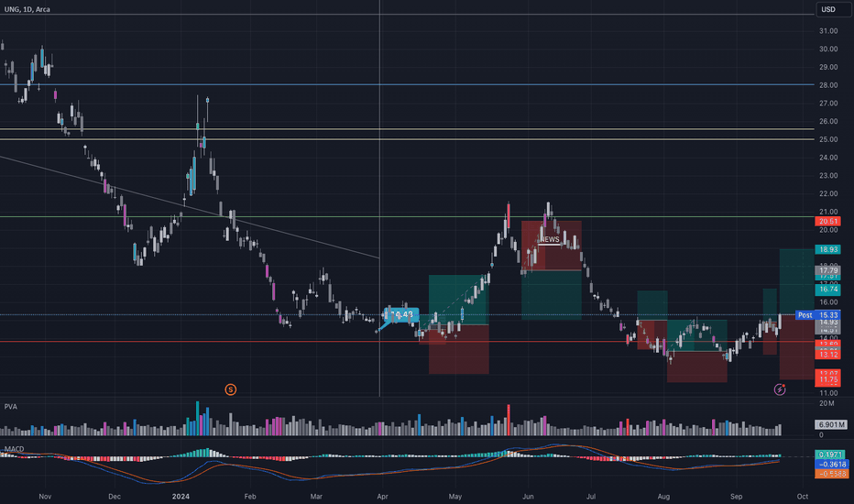Open the purple lightning bolt event icon

click(780, 389)
